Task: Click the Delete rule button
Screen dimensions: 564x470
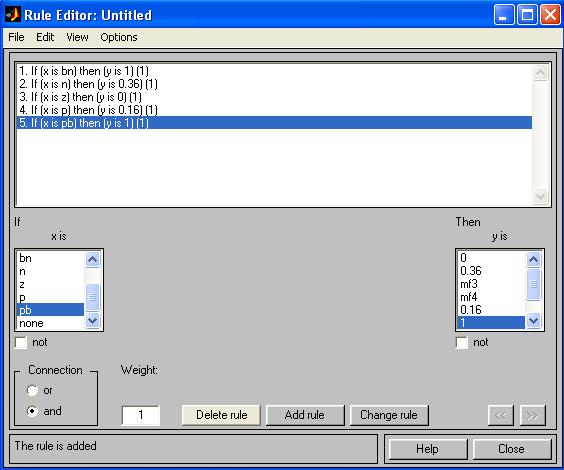Action: 221,415
